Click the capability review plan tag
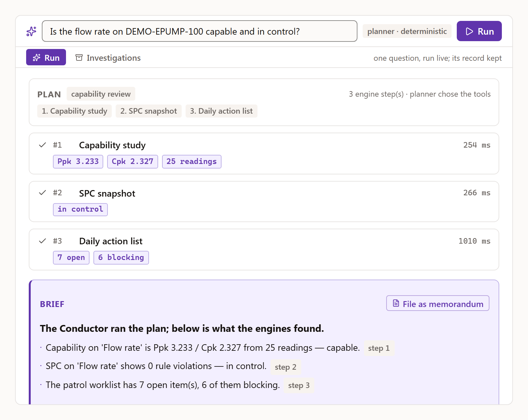The width and height of the screenshot is (528, 420). (x=101, y=94)
